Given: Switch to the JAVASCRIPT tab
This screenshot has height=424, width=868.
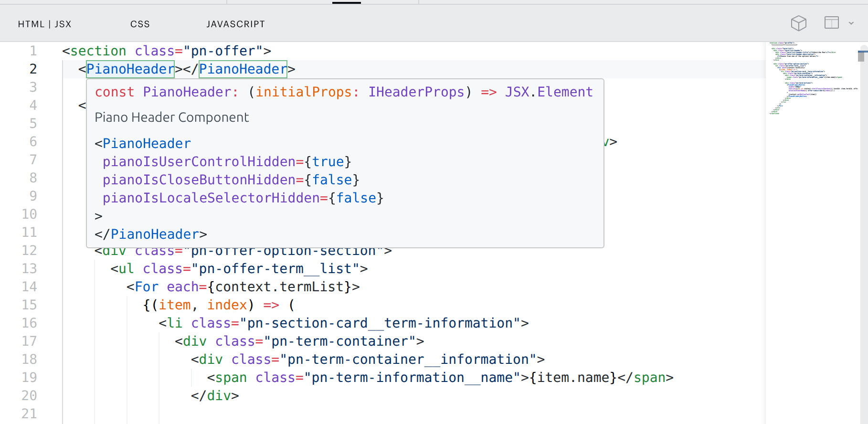Looking at the screenshot, I should (x=235, y=24).
